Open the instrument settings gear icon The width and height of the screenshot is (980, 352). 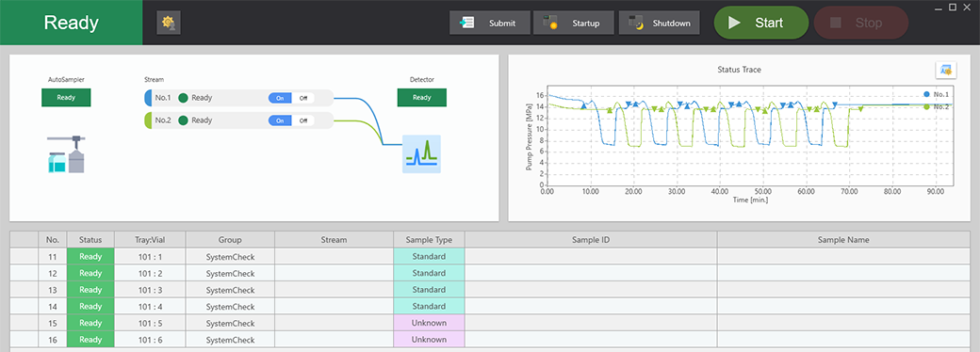tap(168, 23)
